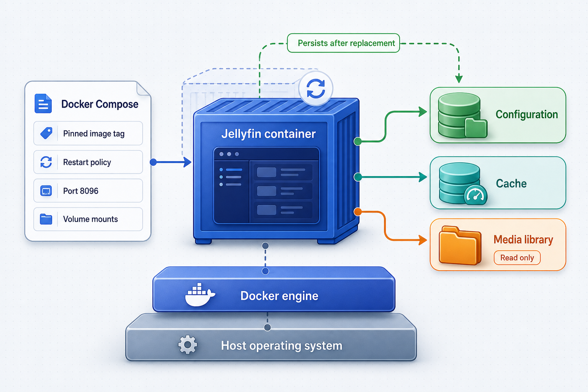Click the Cache label text
The width and height of the screenshot is (588, 392).
[511, 183]
